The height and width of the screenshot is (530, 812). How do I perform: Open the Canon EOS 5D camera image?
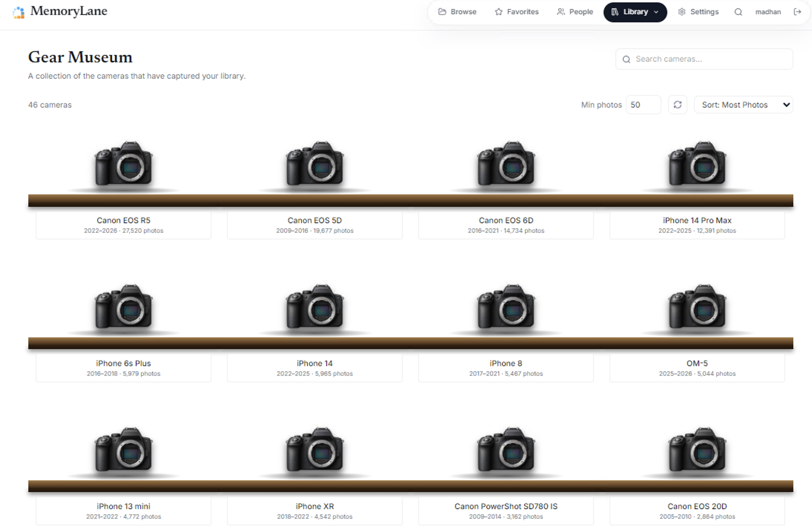[x=315, y=163]
